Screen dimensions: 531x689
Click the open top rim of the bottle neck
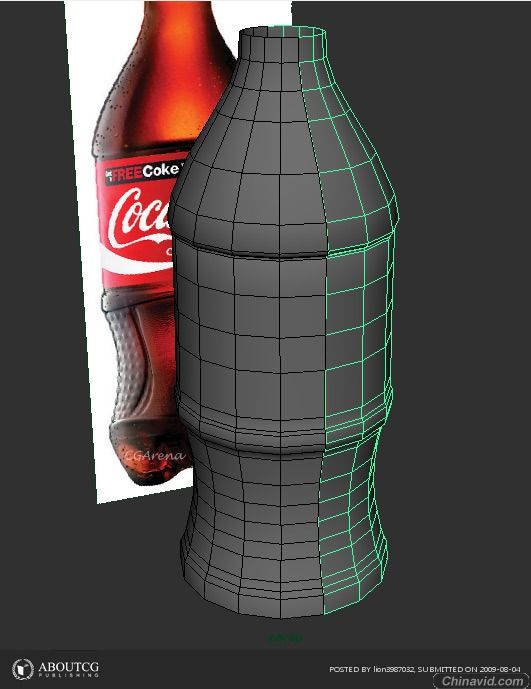283,33
